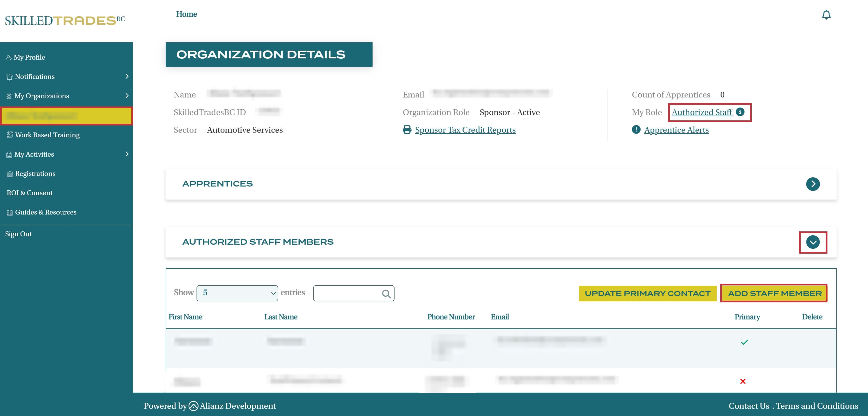Click the search magnifier icon
Viewport: 868px width, 416px height.
click(386, 294)
